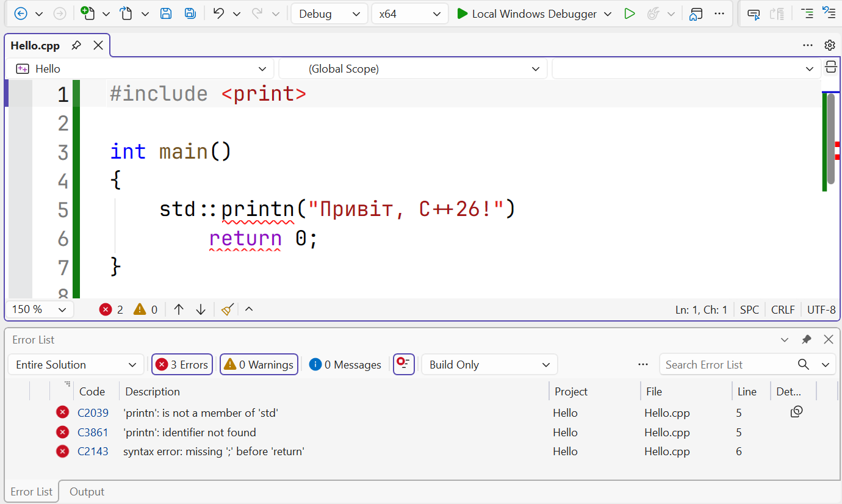Click the Navigate Backward arrow icon
Screen dimensions: 842x504
click(x=21, y=13)
